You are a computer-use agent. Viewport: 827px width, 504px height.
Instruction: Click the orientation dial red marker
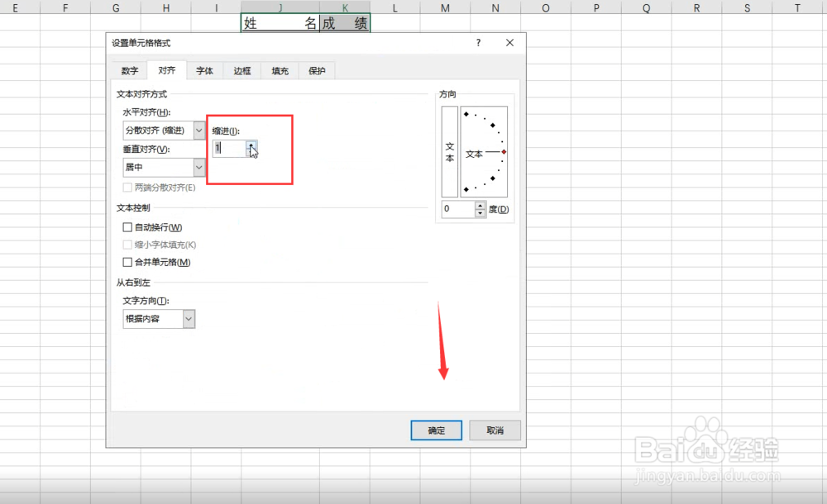[x=504, y=152]
